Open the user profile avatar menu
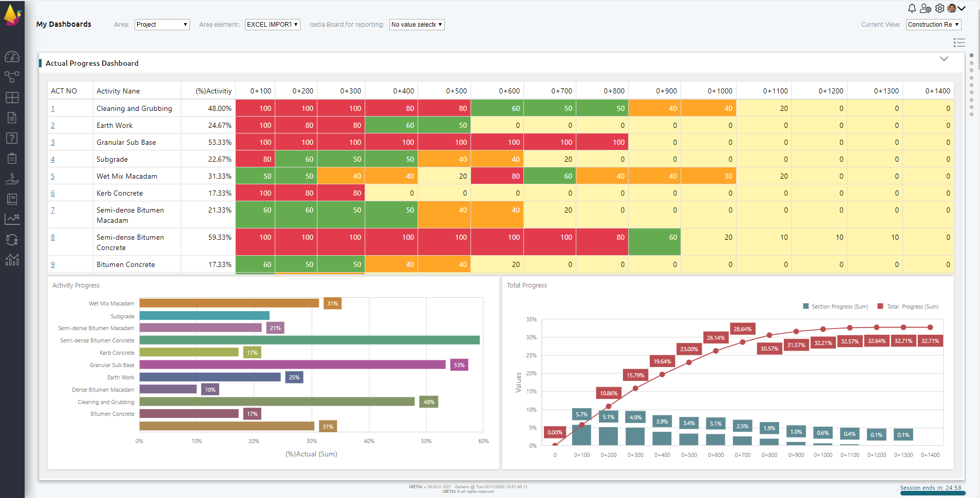Screen dimensions: 980x498 953,8
